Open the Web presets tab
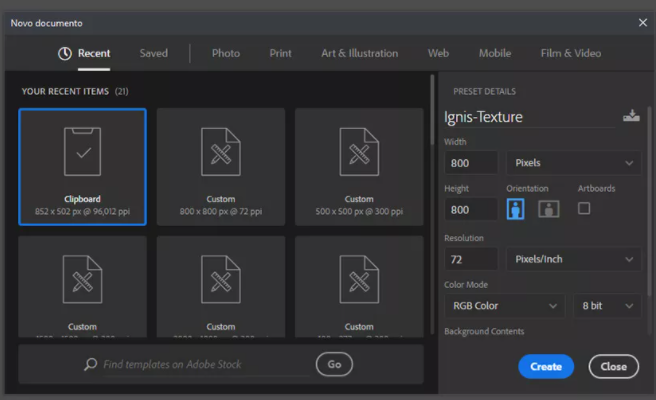Viewport: 656px width, 400px height. tap(438, 54)
